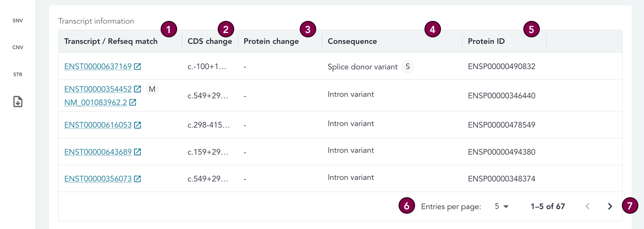Click the Consequence column header
Screen dimensions: 644x229
pos(352,41)
